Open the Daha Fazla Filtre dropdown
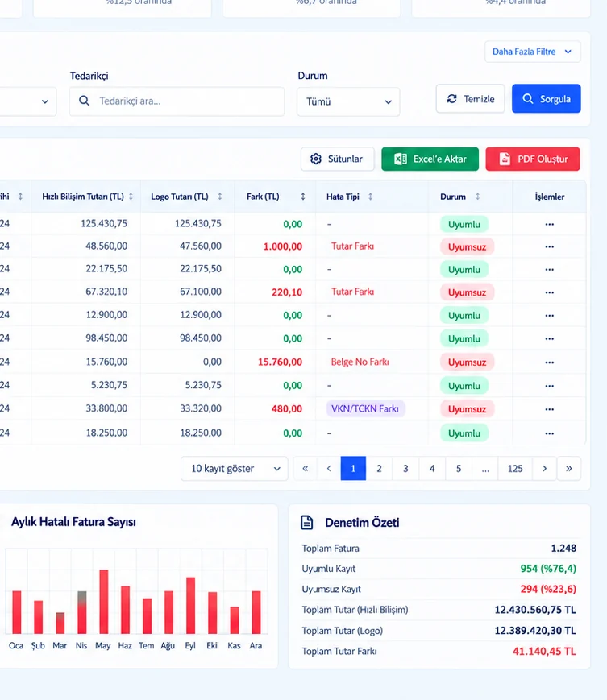This screenshot has height=700, width=607. (532, 52)
